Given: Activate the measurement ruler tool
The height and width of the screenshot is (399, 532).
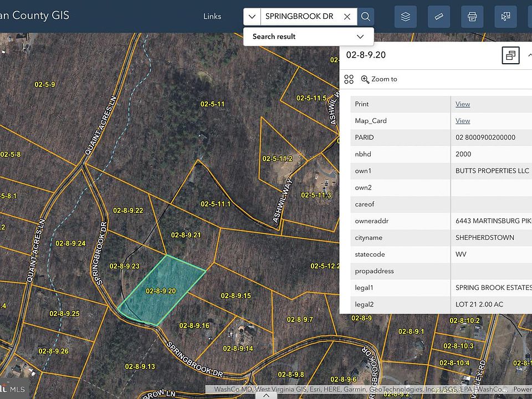Looking at the screenshot, I should click(x=439, y=17).
